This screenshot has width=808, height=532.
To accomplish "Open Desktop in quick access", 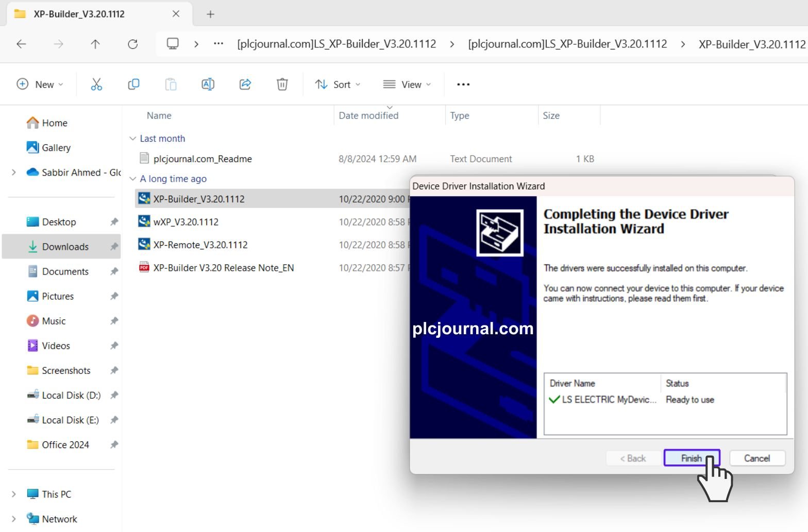I will (59, 222).
